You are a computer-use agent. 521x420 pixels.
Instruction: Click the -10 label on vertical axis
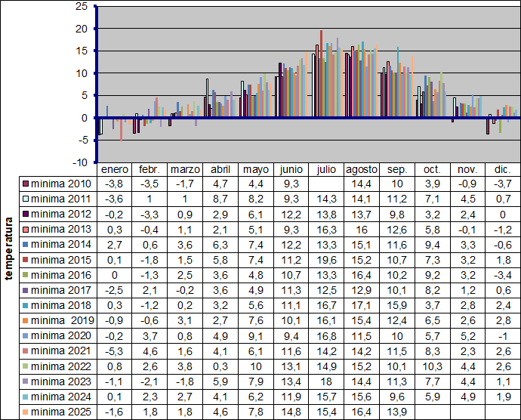point(79,162)
